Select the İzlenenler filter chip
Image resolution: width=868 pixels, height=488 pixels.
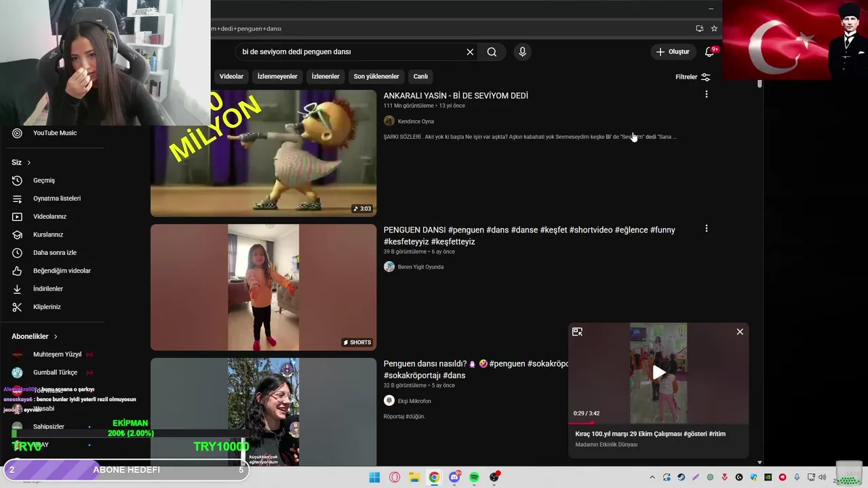[325, 77]
